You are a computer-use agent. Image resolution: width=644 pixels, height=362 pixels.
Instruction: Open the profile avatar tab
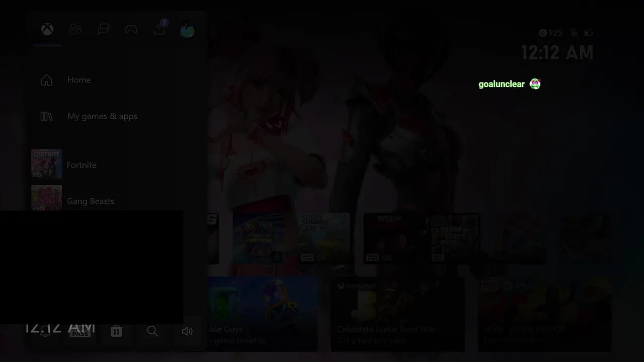click(187, 30)
